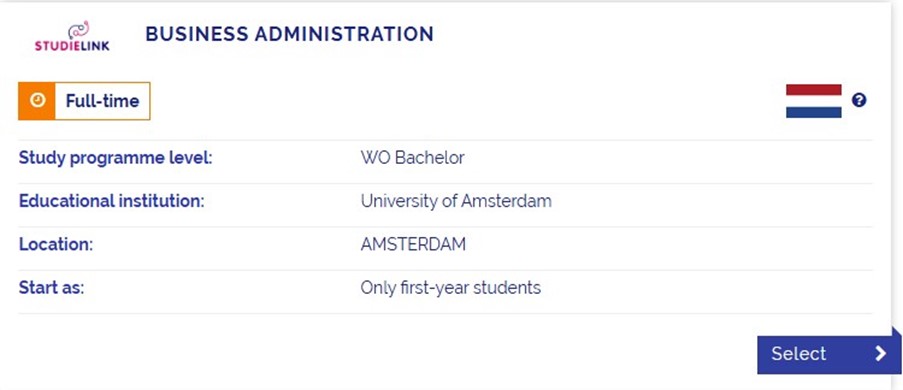Click the AMSTERDAM location value
Viewport: 903px width, 390px height.
click(413, 244)
